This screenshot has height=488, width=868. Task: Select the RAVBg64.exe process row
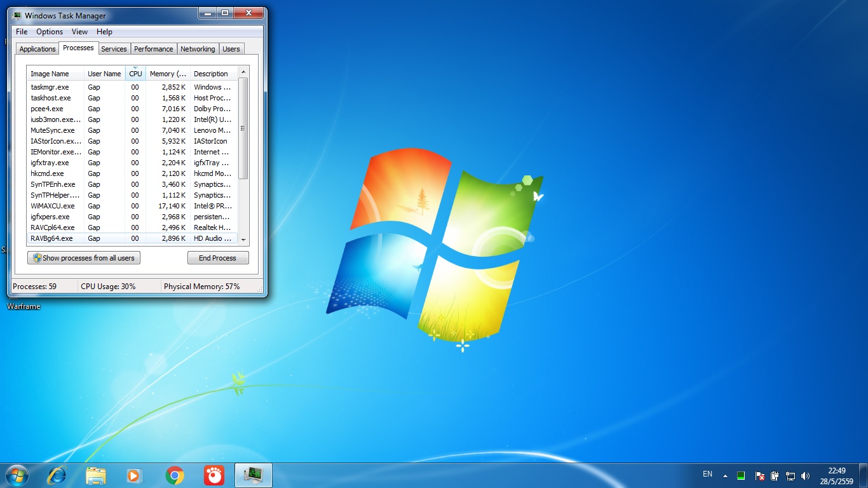[x=132, y=238]
